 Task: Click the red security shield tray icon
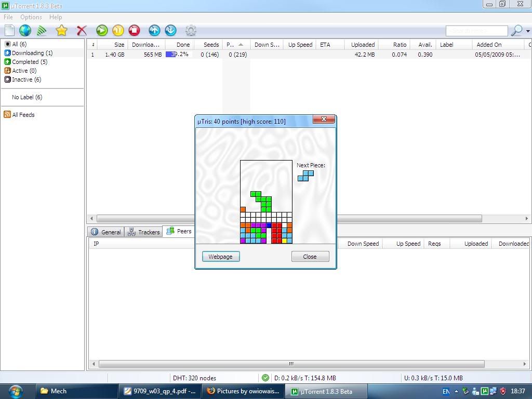[503, 391]
